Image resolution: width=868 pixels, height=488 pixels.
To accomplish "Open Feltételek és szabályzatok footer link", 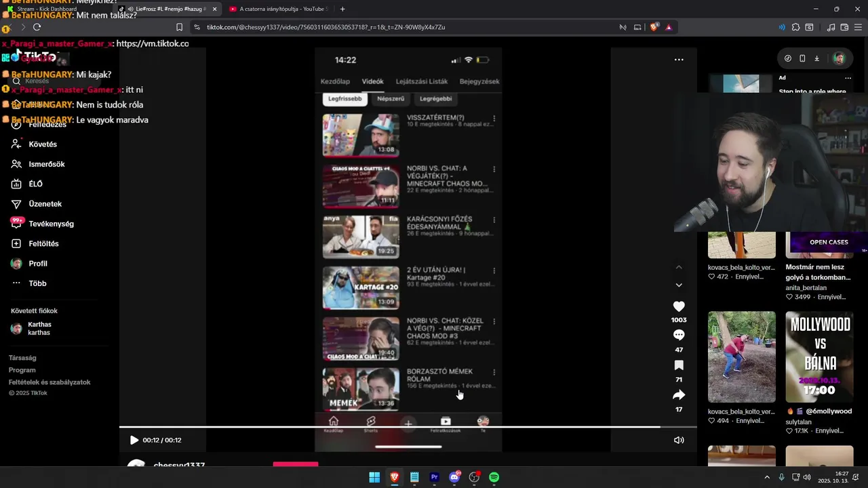I will coord(50,382).
